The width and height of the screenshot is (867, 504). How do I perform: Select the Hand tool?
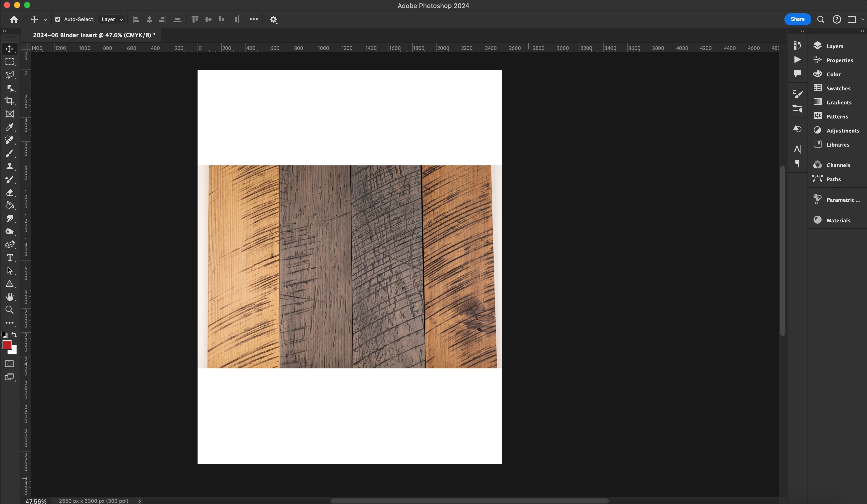click(9, 296)
